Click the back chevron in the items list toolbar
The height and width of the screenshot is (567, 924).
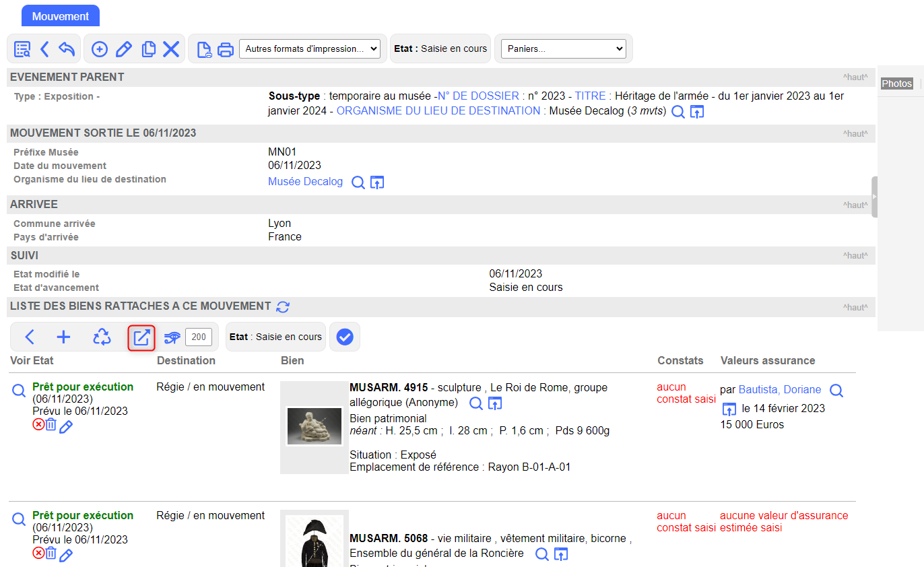(x=30, y=337)
